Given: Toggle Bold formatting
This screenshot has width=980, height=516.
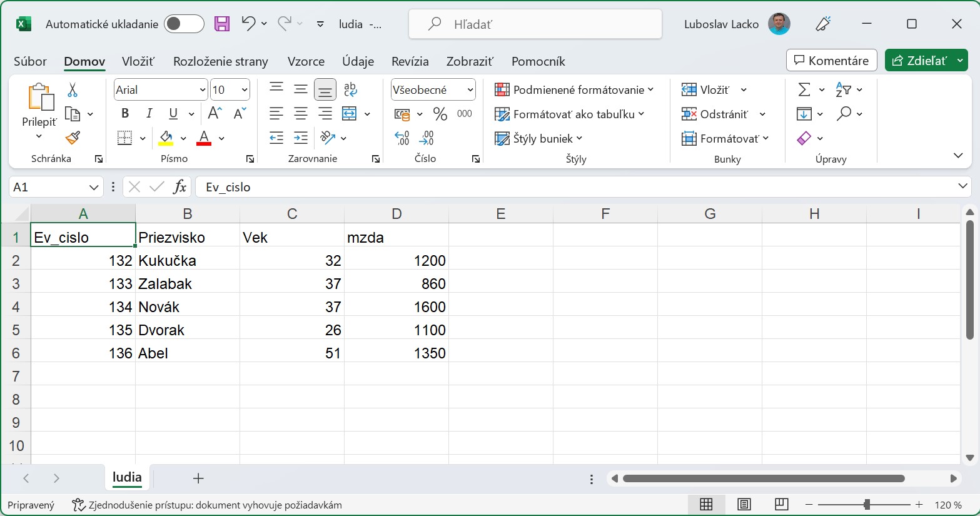Looking at the screenshot, I should (x=125, y=113).
